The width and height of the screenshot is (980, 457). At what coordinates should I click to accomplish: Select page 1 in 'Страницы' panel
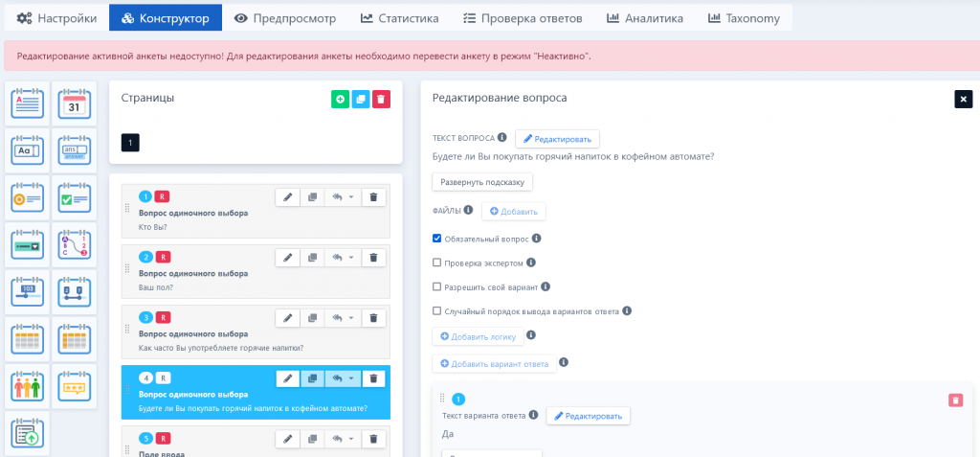130,143
